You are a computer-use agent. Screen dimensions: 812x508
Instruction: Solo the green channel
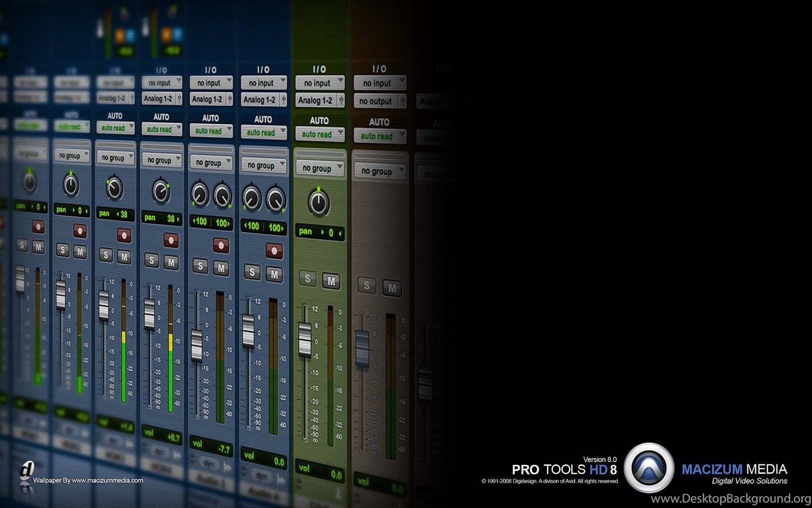coord(307,279)
